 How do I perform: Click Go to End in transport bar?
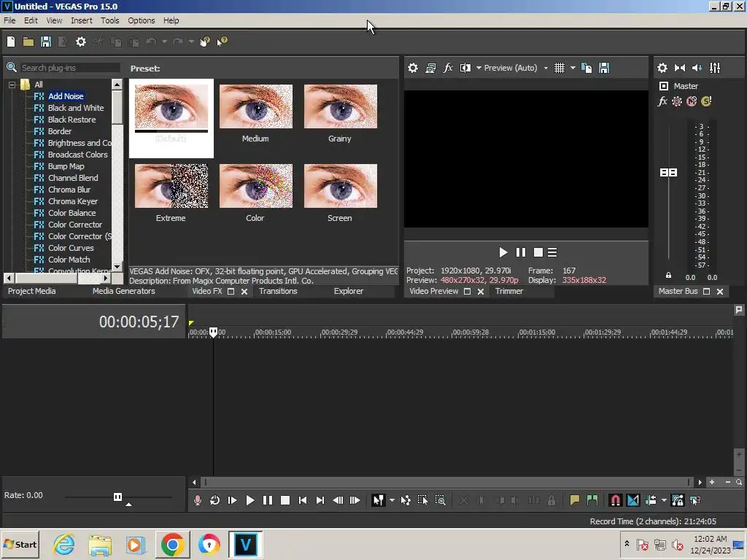320,500
